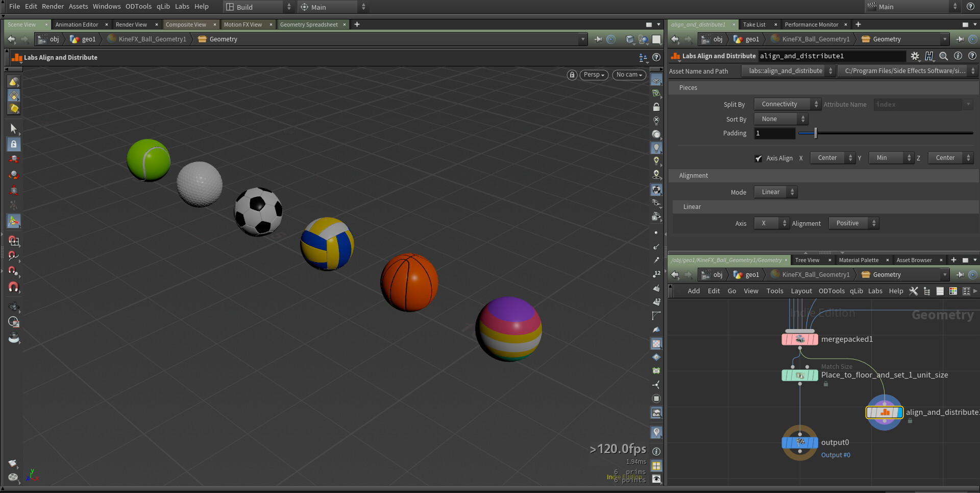The width and height of the screenshot is (980, 493).
Task: Open the Labs menu in main menu bar
Action: click(x=182, y=7)
